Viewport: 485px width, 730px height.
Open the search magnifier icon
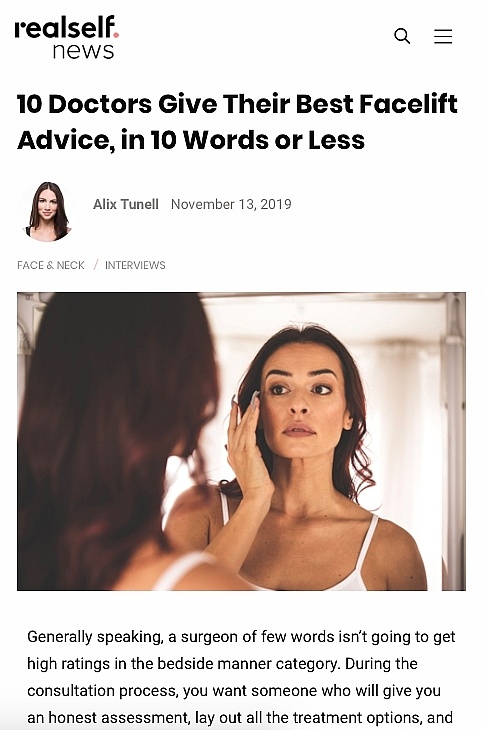pyautogui.click(x=402, y=36)
